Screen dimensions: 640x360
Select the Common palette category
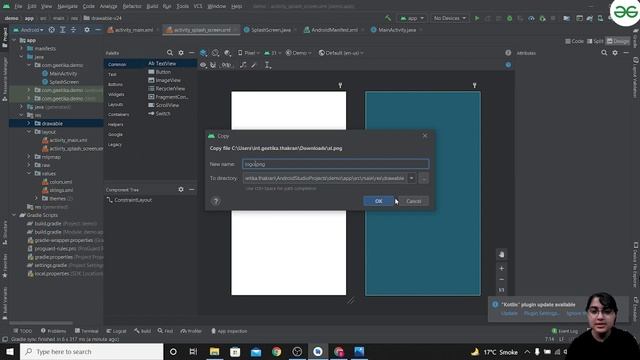click(117, 64)
